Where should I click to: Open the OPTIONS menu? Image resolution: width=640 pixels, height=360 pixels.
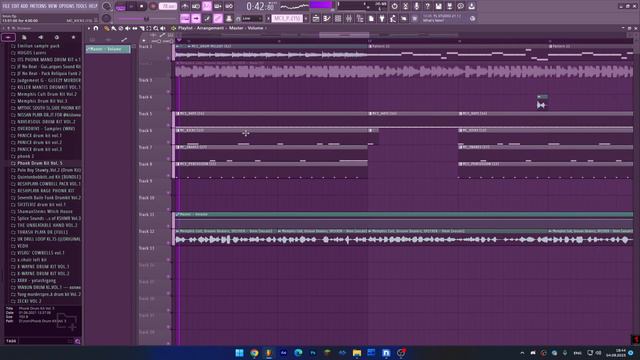point(67,6)
